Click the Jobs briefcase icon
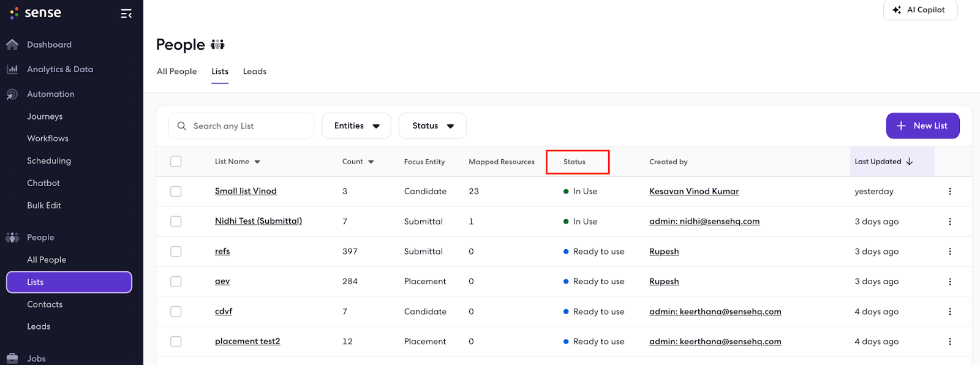This screenshot has width=980, height=365. (12, 358)
